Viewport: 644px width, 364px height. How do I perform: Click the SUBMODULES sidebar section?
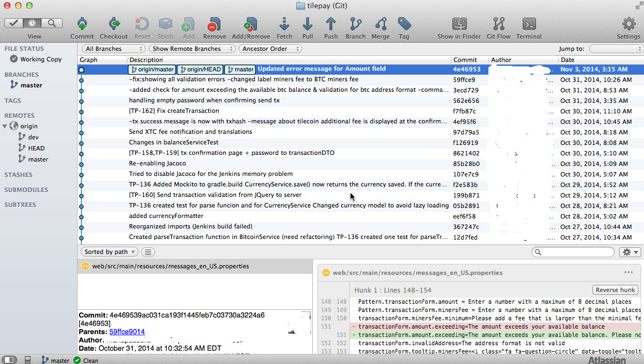tap(26, 190)
